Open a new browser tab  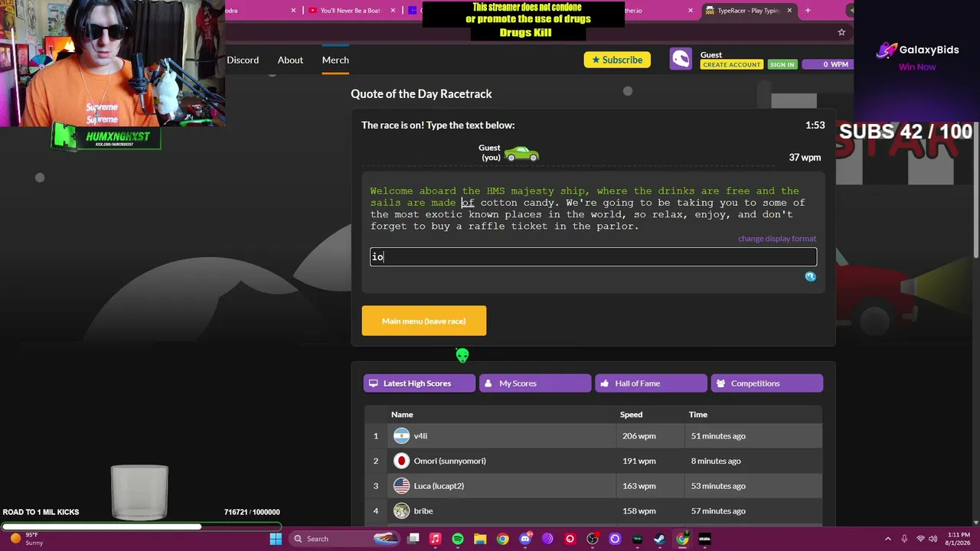[808, 11]
